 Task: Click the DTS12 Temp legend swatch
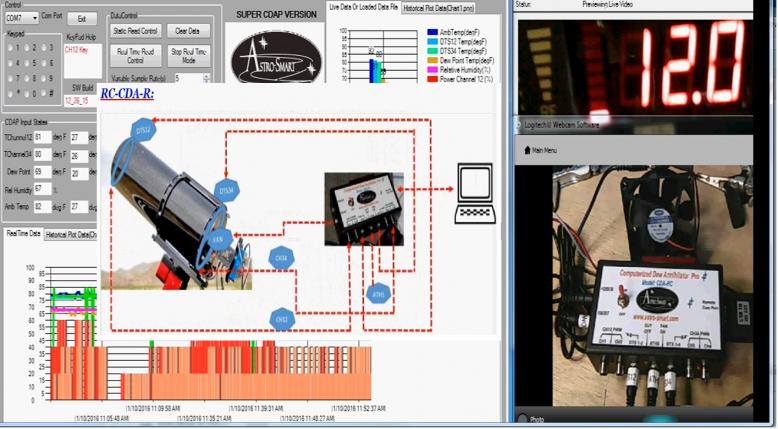[x=432, y=42]
